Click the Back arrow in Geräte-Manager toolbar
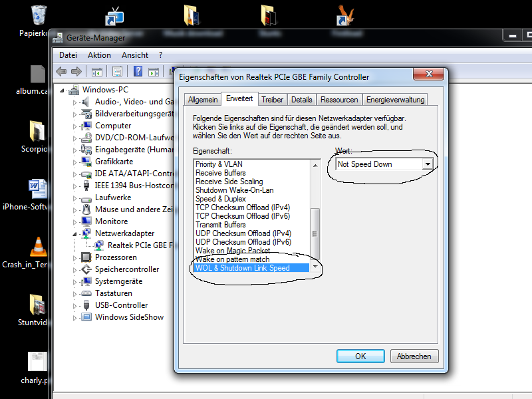The height and width of the screenshot is (399, 532). (x=61, y=71)
